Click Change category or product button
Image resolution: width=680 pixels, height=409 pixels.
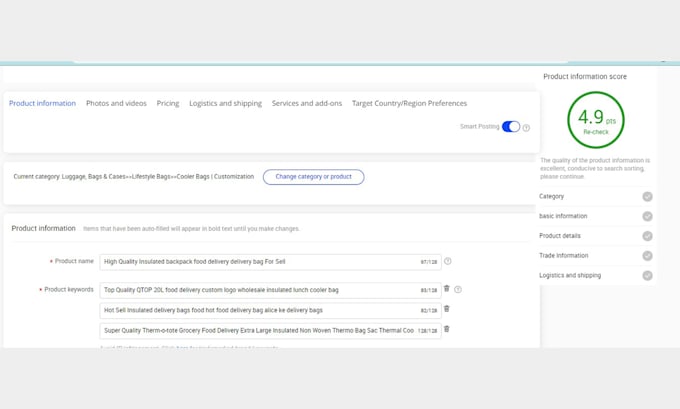pos(314,177)
